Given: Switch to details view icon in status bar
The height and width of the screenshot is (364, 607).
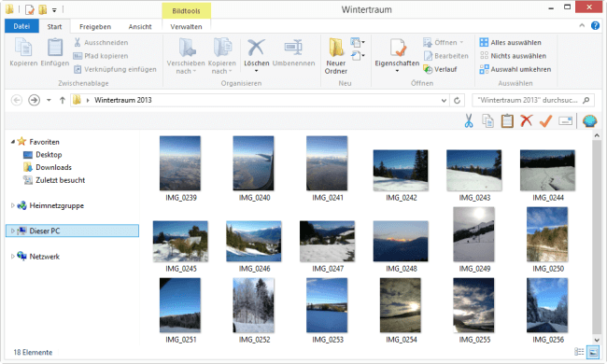Looking at the screenshot, I should (579, 352).
